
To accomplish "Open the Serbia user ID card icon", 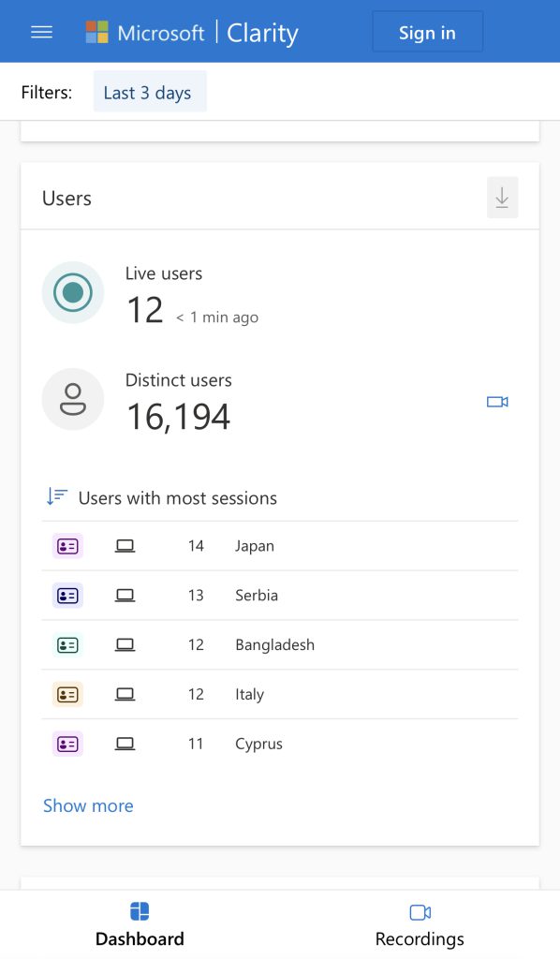I will (67, 596).
